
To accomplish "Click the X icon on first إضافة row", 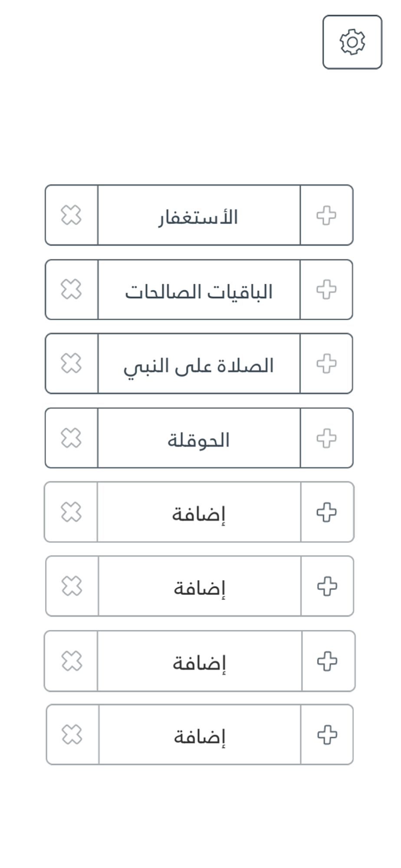I will point(71,512).
